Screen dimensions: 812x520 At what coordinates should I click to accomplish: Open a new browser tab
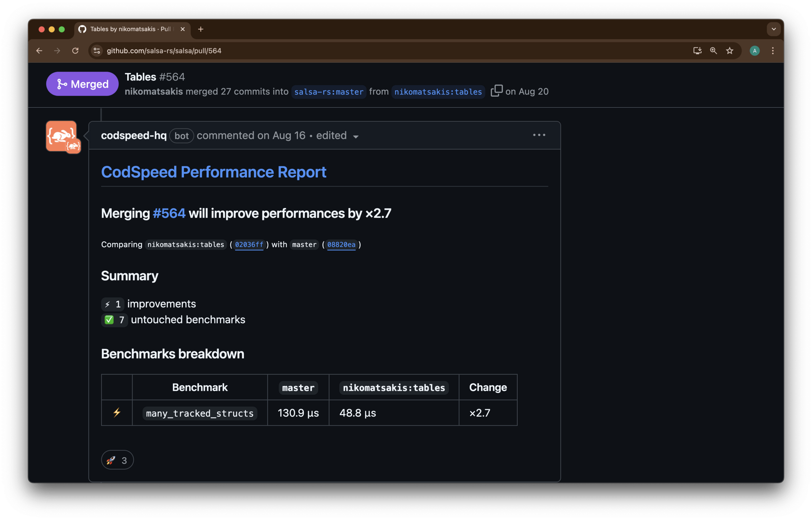click(201, 29)
